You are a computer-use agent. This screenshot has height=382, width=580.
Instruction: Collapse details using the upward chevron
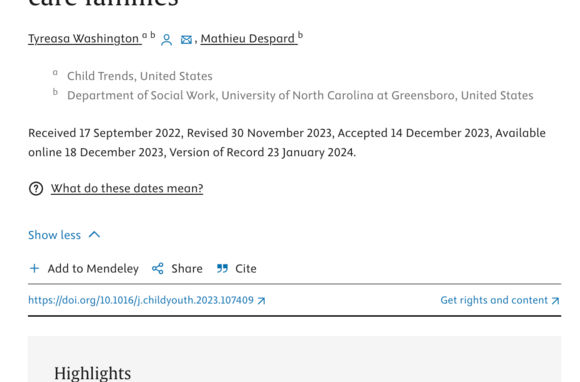pos(94,235)
